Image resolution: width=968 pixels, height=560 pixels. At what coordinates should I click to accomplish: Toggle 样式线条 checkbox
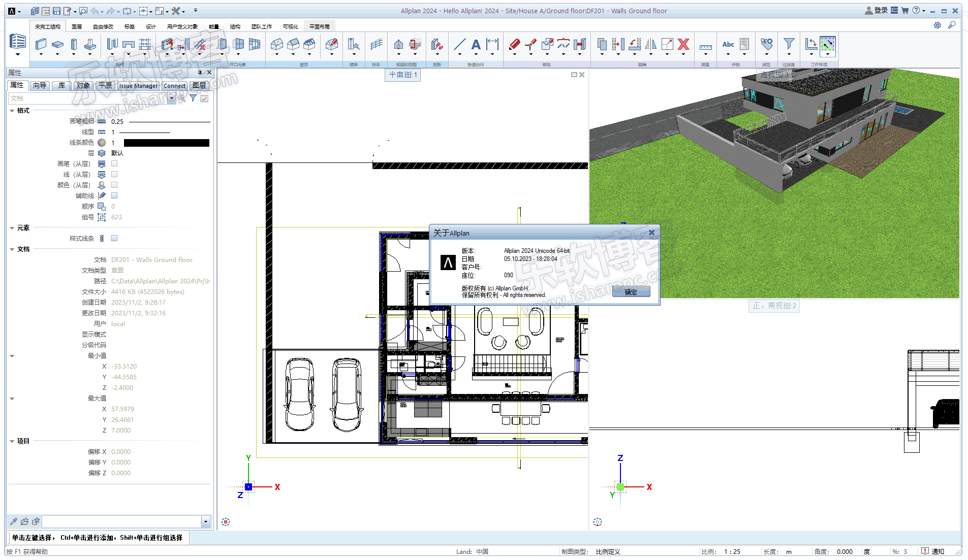pos(114,238)
